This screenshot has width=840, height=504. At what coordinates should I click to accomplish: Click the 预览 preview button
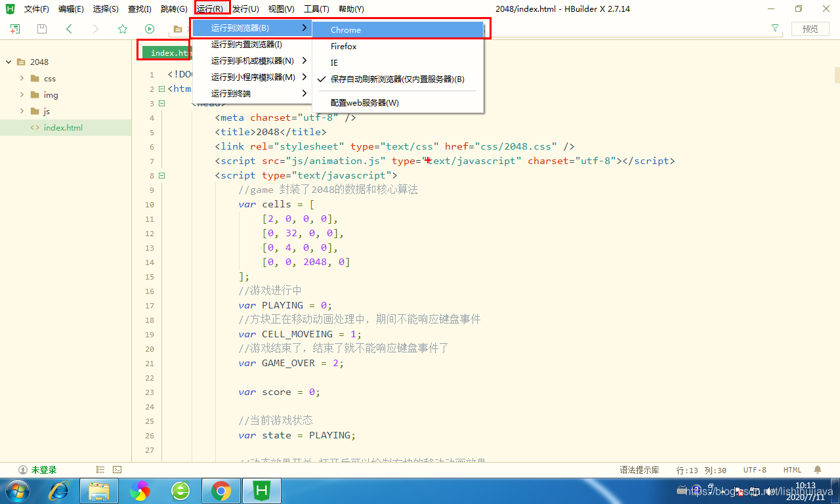point(810,29)
